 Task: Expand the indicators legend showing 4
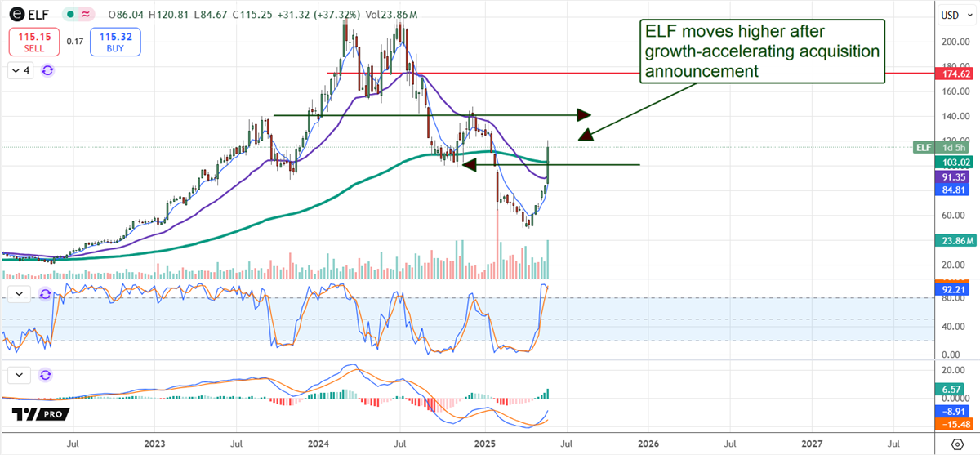coord(20,70)
